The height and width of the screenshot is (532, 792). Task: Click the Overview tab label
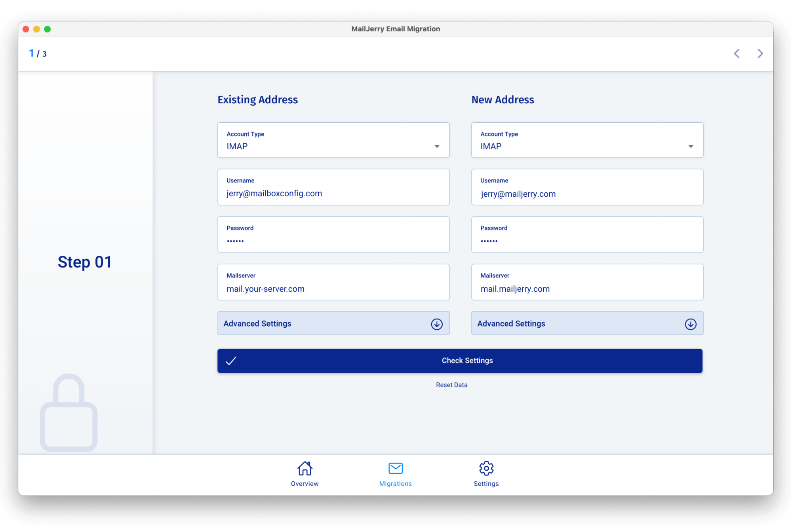pos(305,484)
